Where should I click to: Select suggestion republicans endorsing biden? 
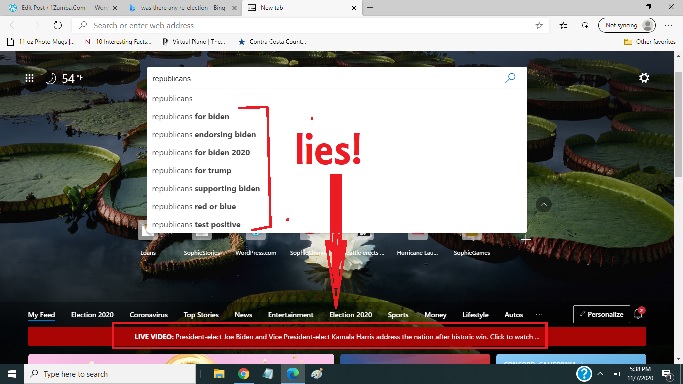(337, 134)
